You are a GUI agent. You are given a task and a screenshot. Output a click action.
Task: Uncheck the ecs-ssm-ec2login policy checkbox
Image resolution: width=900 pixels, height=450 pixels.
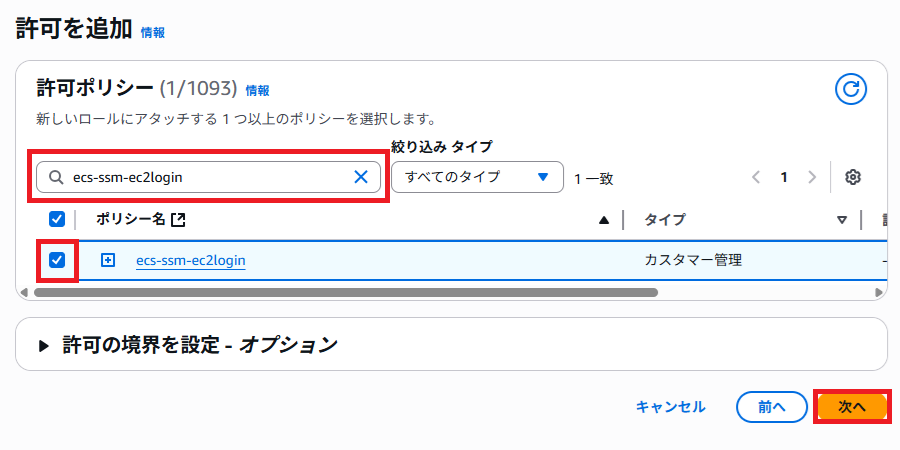(x=57, y=260)
